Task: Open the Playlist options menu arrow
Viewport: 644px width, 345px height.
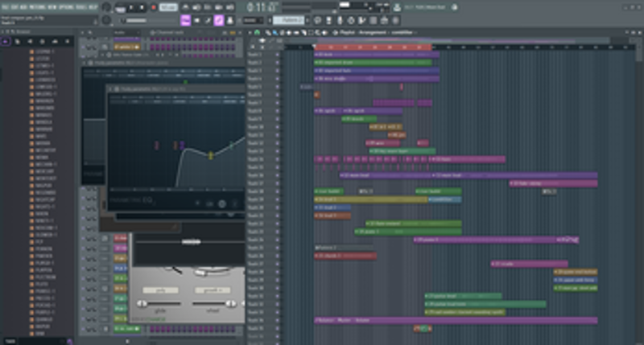Action: (250, 32)
